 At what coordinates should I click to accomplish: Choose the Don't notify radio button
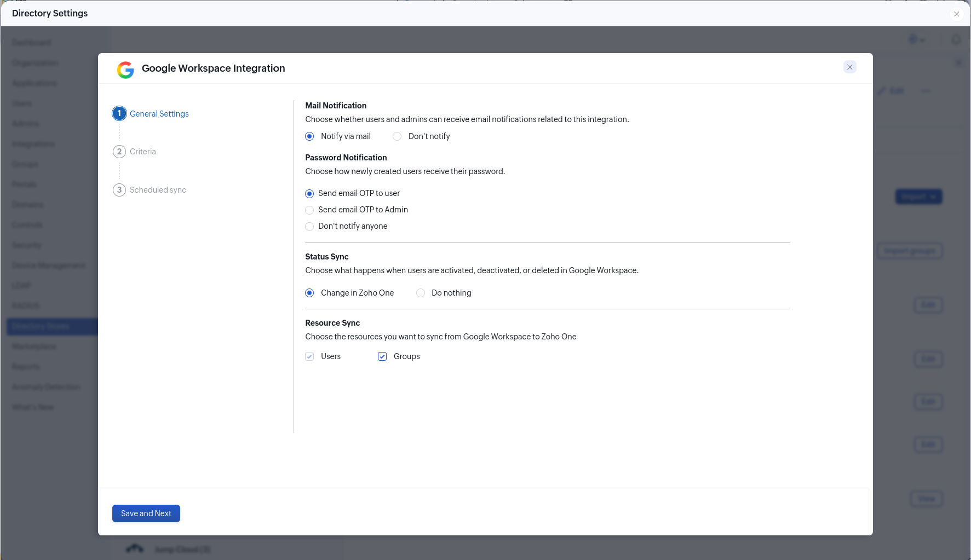point(398,136)
